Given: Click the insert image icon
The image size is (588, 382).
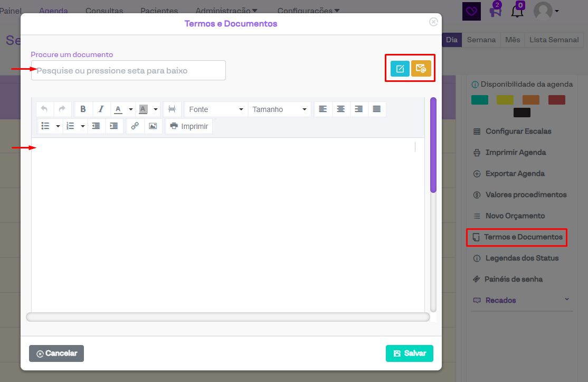Looking at the screenshot, I should (153, 126).
